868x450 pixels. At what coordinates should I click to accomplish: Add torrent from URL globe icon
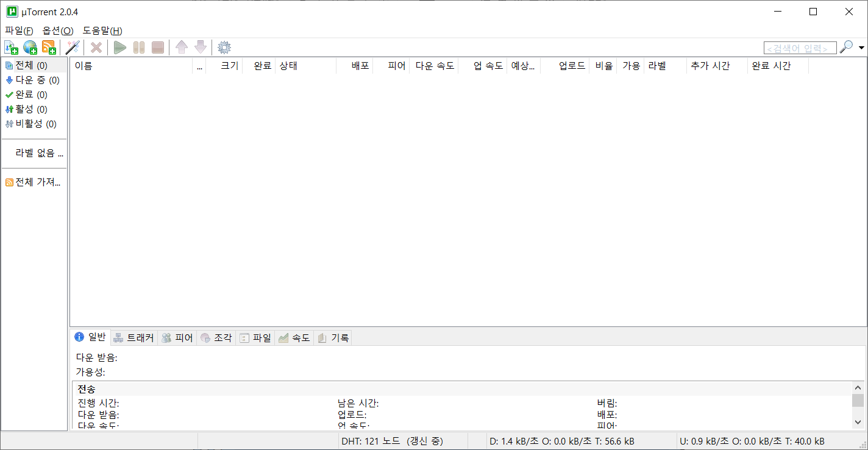pyautogui.click(x=30, y=47)
